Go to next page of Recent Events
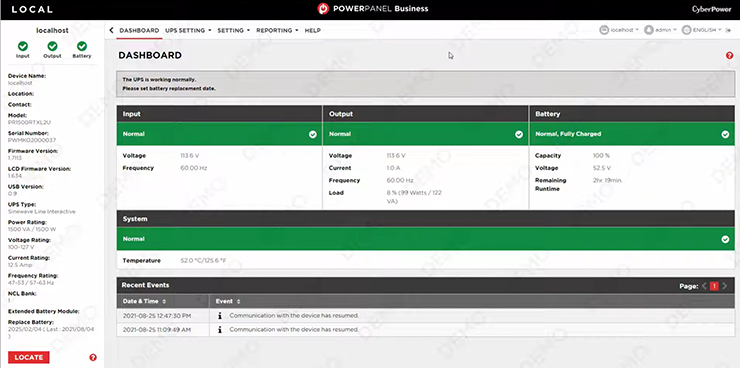The height and width of the screenshot is (368, 740). (x=724, y=286)
